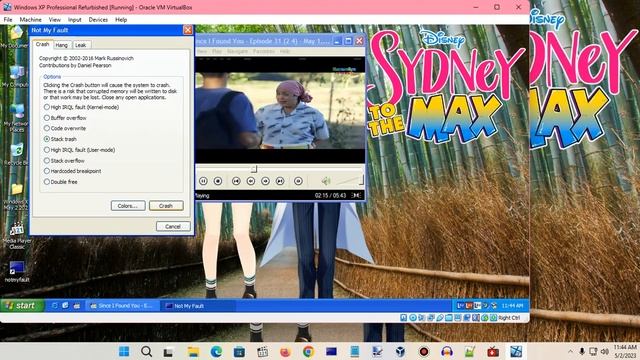640x360 pixels.
Task: Click the media player volume slider
Action: pyautogui.click(x=349, y=180)
